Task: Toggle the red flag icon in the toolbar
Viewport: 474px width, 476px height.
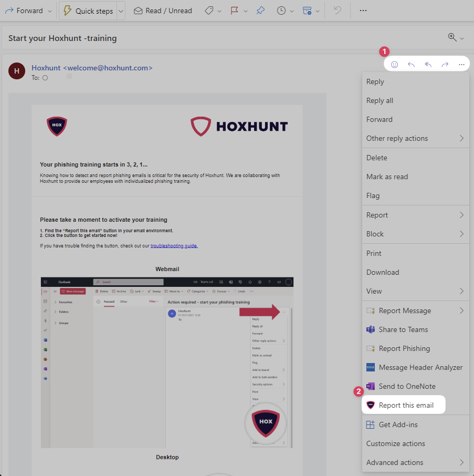Action: click(235, 11)
